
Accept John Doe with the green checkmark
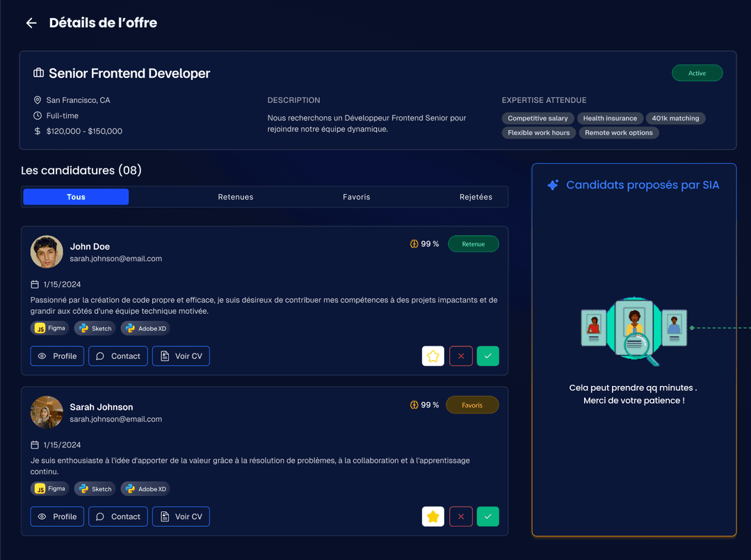pos(488,356)
